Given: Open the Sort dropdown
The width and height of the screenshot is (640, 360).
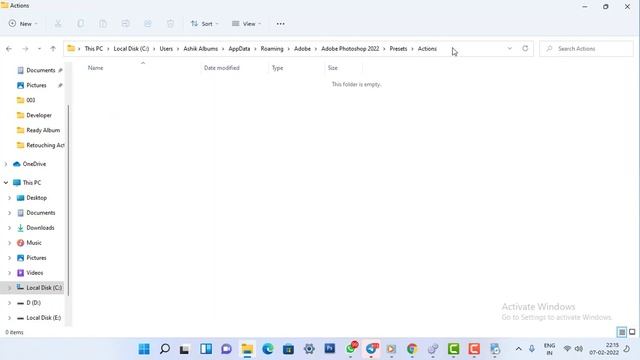Looking at the screenshot, I should 204,24.
